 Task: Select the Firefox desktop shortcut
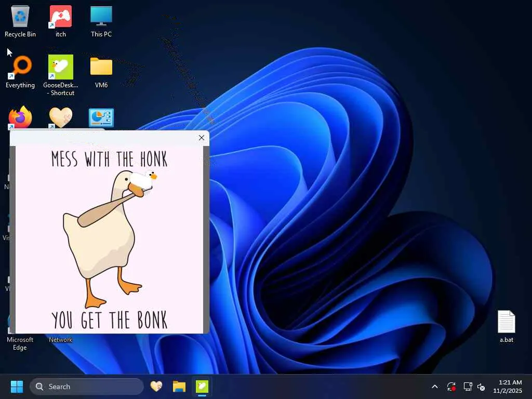click(20, 117)
